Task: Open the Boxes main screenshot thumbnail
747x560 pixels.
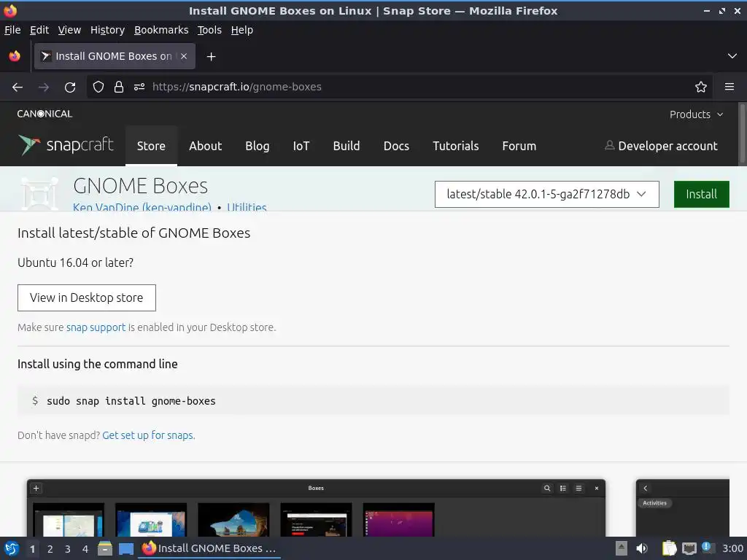Action: (317, 507)
